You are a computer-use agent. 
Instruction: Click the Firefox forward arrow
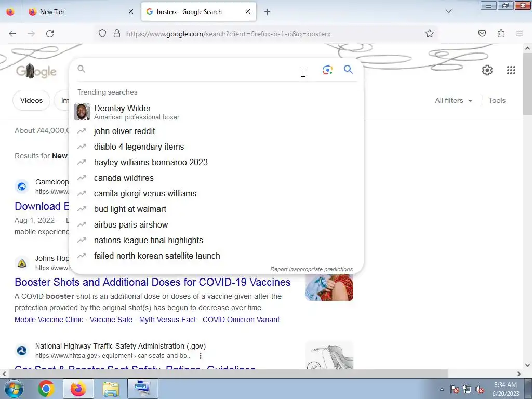point(31,34)
